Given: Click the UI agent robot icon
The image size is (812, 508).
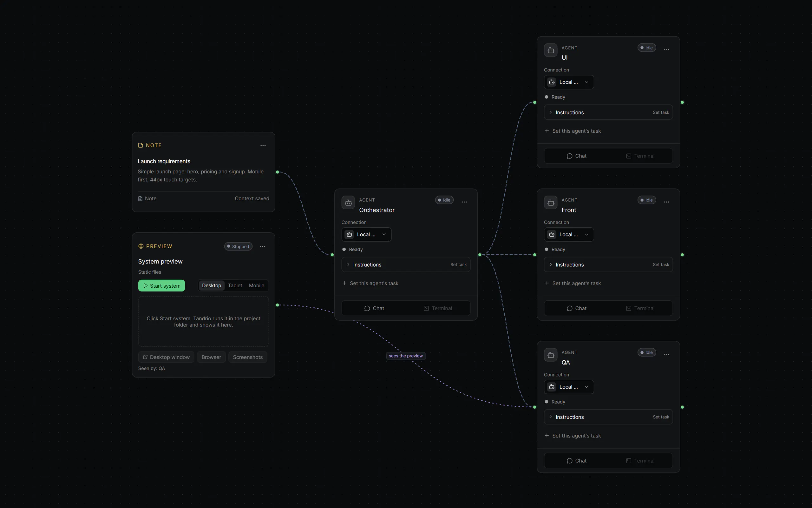Looking at the screenshot, I should tap(551, 50).
